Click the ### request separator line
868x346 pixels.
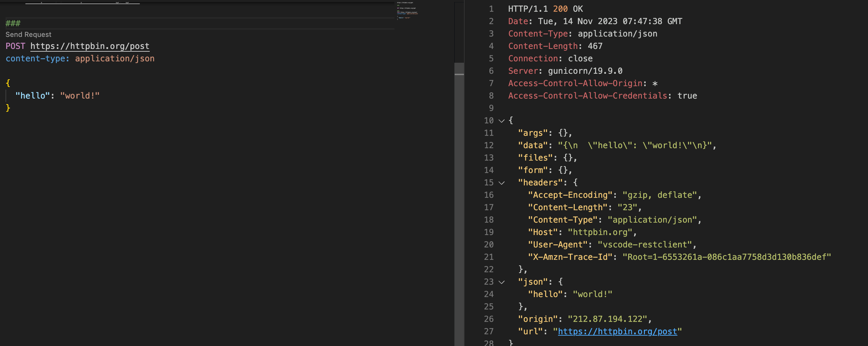(x=13, y=23)
